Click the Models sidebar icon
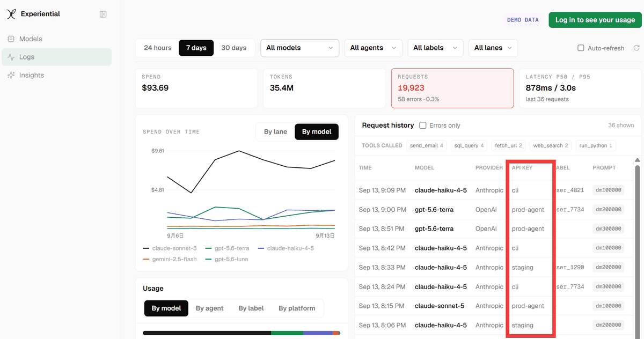The width and height of the screenshot is (644, 339). tap(11, 39)
